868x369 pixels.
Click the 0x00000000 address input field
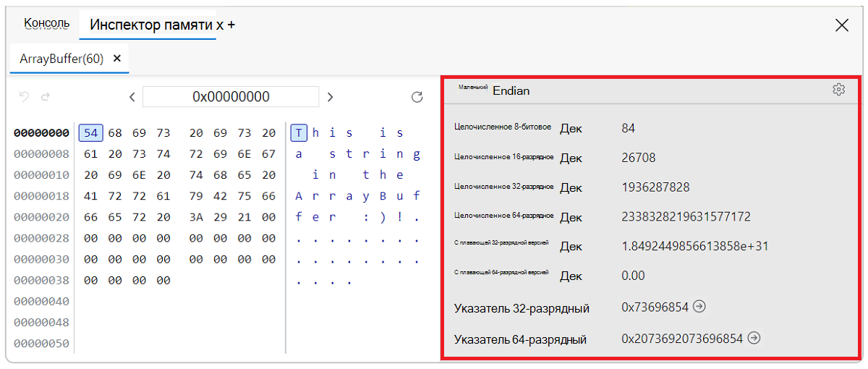coord(231,97)
